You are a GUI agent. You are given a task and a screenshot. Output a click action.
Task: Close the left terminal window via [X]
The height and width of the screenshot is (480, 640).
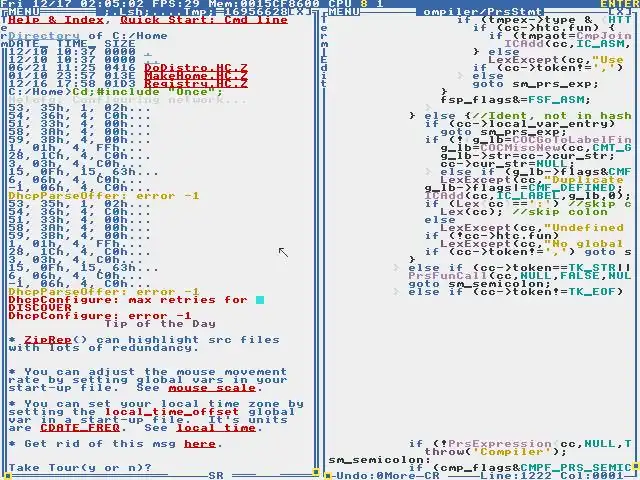tap(300, 11)
